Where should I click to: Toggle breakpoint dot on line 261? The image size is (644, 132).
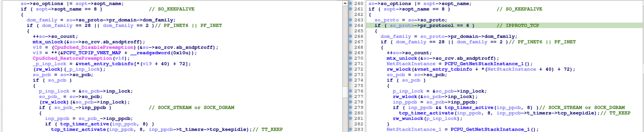tap(350, 9)
